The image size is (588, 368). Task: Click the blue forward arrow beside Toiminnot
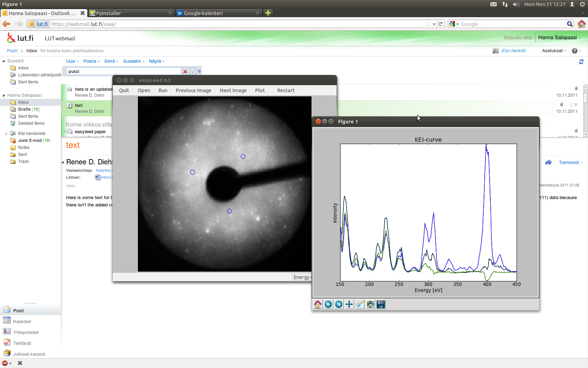(548, 162)
